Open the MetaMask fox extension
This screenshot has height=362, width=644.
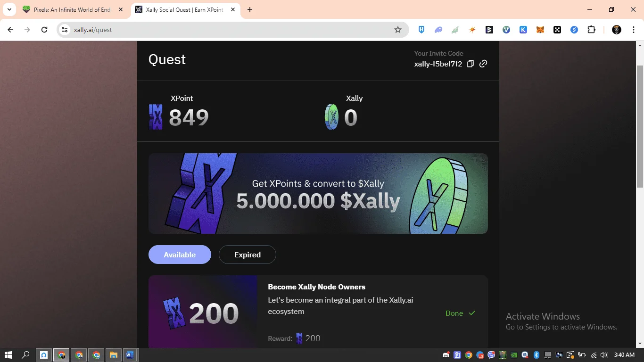coord(540,30)
